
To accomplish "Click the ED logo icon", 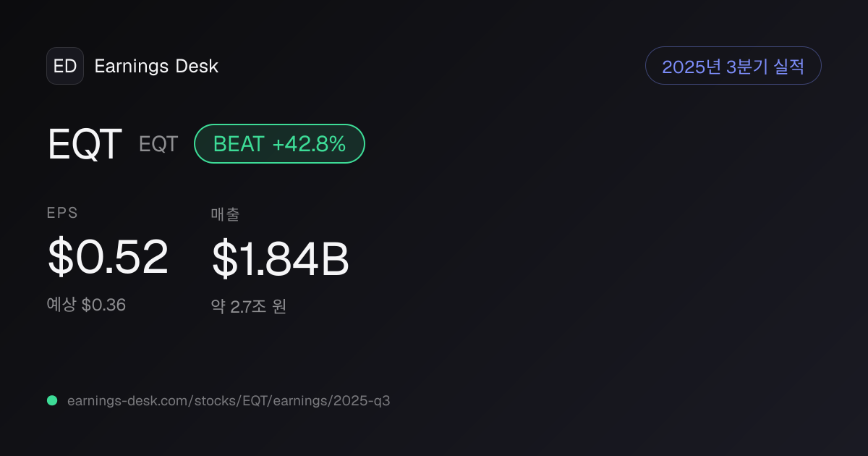I will pos(65,66).
